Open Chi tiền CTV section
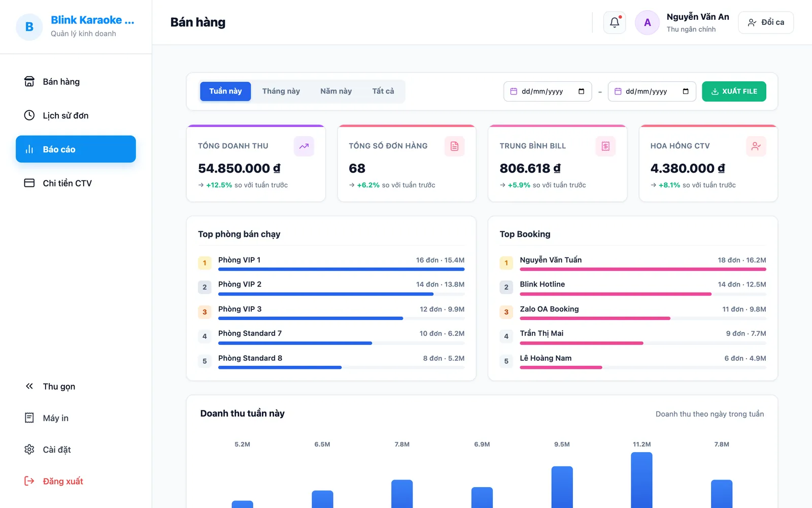Screen dimensions: 812x508 [76, 183]
